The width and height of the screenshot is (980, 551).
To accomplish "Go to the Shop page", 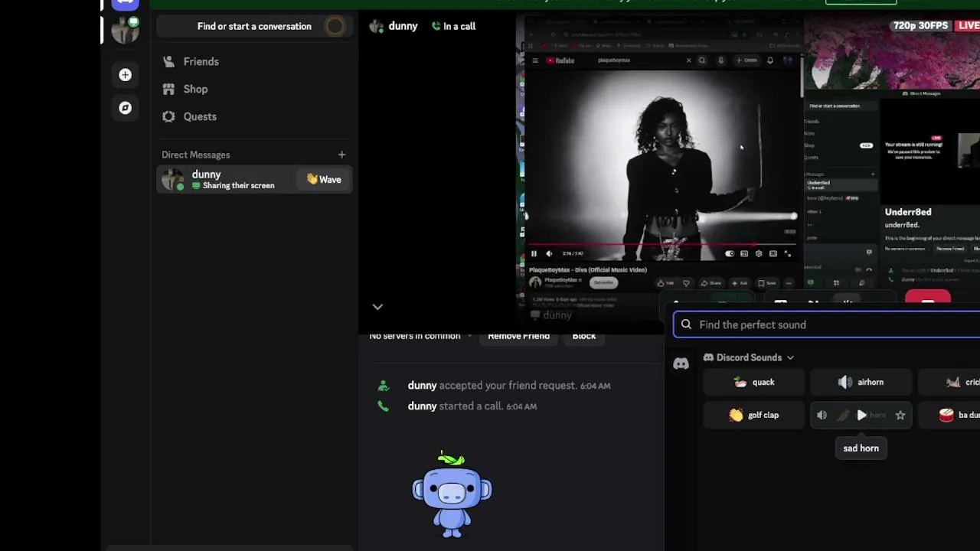I will (x=254, y=89).
